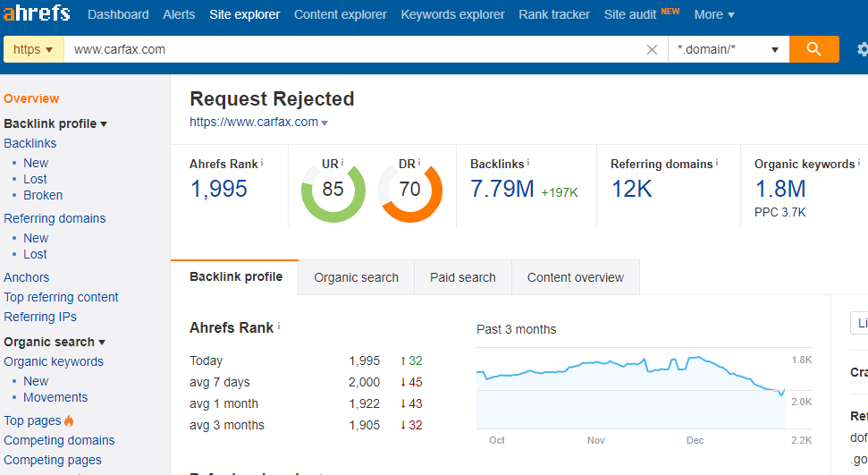The width and height of the screenshot is (868, 475).
Task: Expand the More menu in top navigation
Action: [x=713, y=14]
